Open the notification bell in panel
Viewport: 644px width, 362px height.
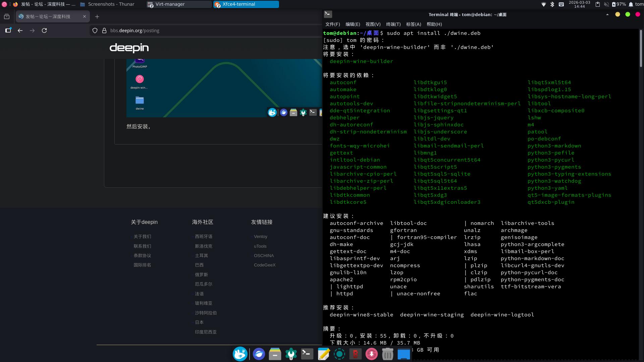click(x=631, y=4)
